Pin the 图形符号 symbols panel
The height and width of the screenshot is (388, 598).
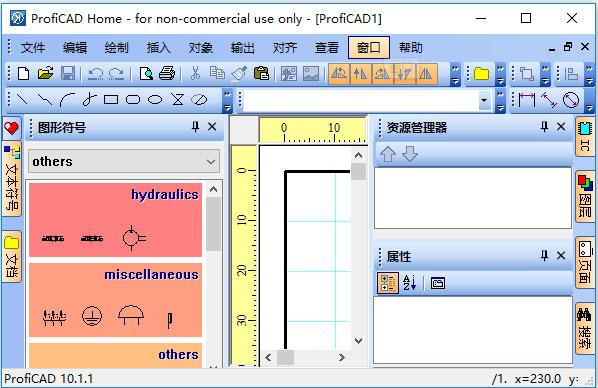tap(195, 127)
